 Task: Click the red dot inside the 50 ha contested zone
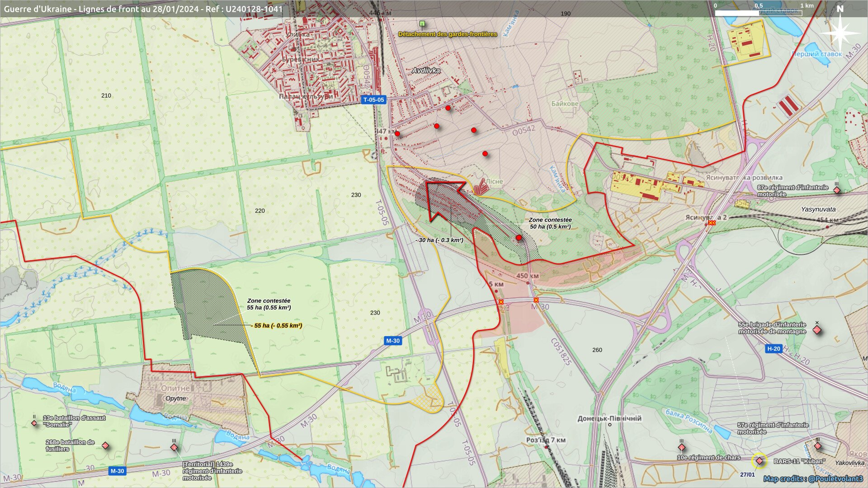tap(519, 238)
